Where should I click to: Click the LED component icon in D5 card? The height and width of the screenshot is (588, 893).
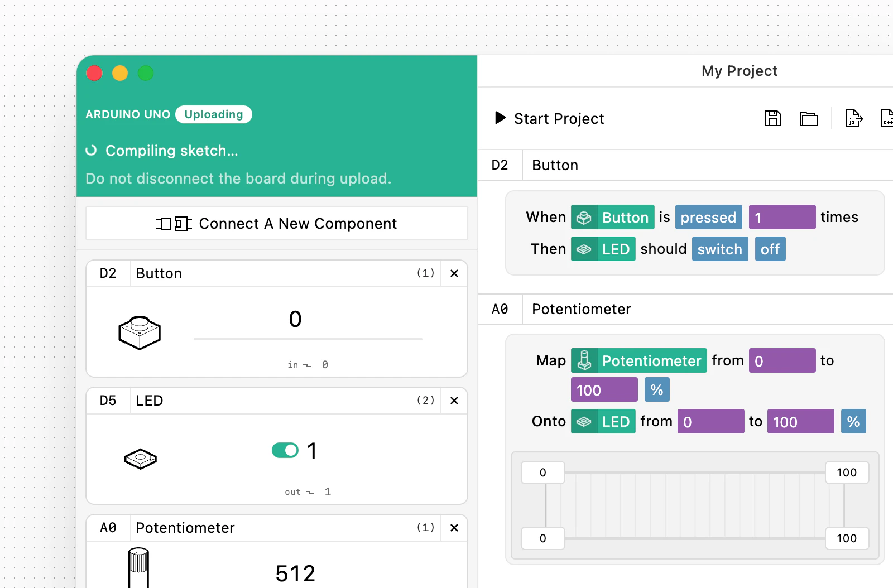click(x=140, y=459)
